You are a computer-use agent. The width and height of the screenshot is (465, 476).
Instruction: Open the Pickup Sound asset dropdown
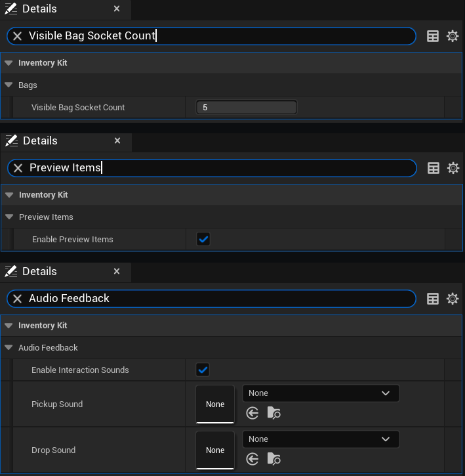pyautogui.click(x=321, y=393)
